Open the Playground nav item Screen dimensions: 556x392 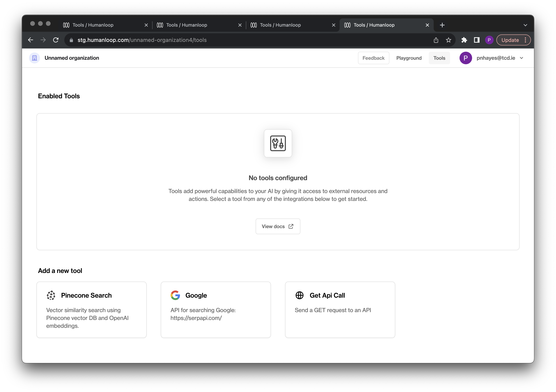(x=409, y=58)
